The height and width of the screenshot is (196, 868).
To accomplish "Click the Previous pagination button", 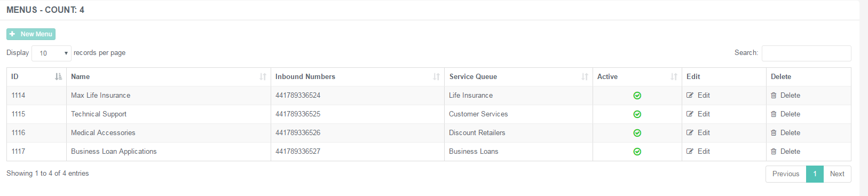I will click(x=786, y=174).
